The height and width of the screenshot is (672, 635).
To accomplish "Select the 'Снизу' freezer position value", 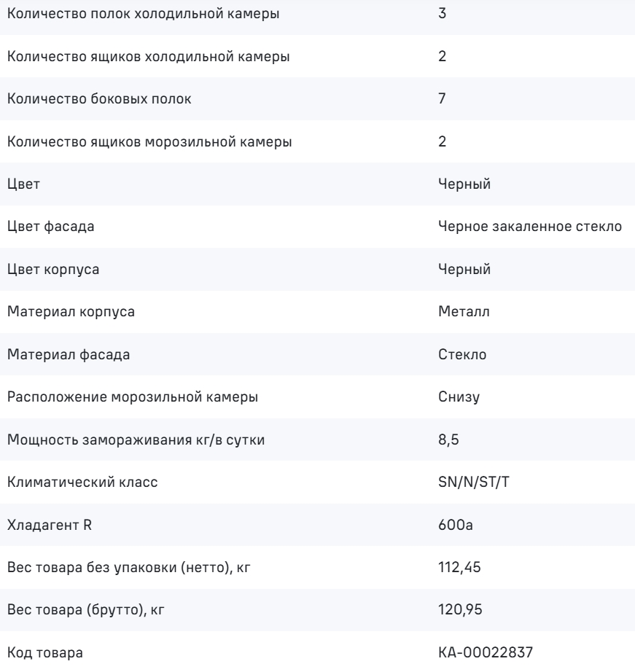I will pos(459,397).
